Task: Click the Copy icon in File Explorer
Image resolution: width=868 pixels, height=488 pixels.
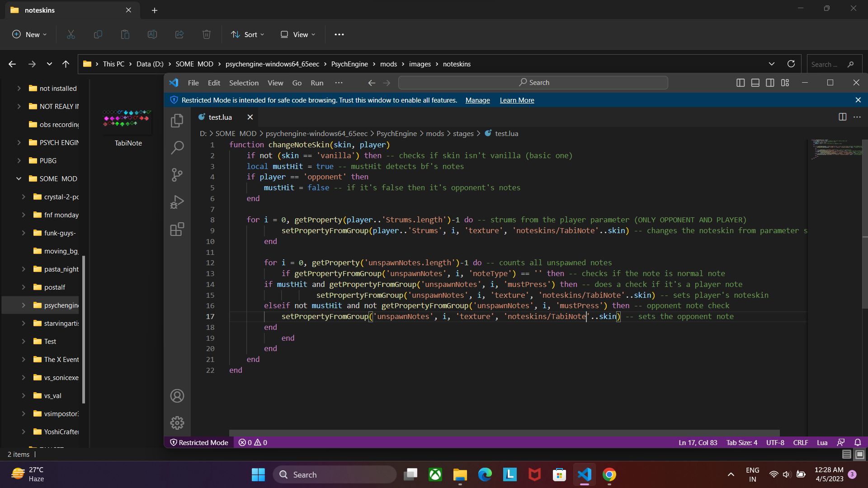Action: (98, 34)
